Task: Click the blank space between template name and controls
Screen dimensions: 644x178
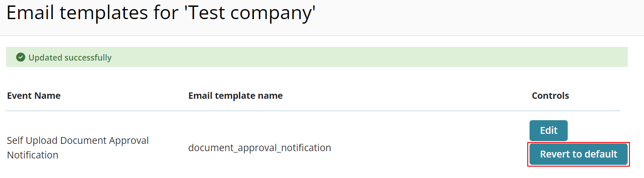Action: (429, 148)
